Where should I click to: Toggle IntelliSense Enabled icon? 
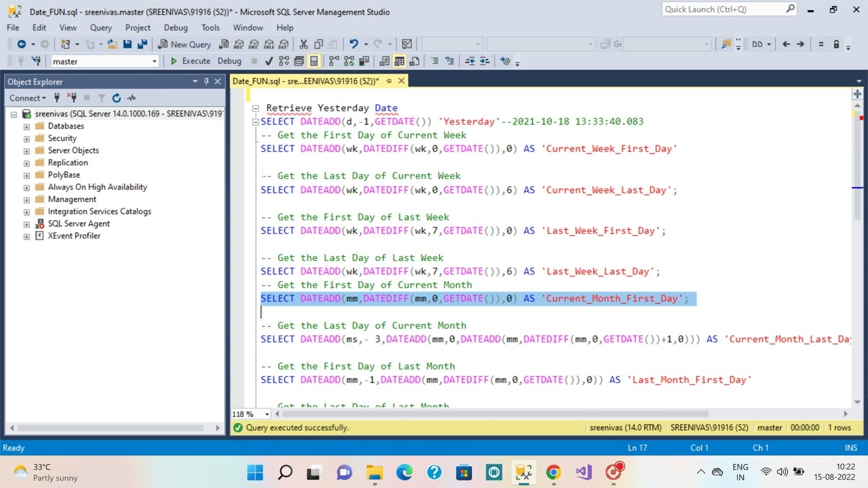313,61
